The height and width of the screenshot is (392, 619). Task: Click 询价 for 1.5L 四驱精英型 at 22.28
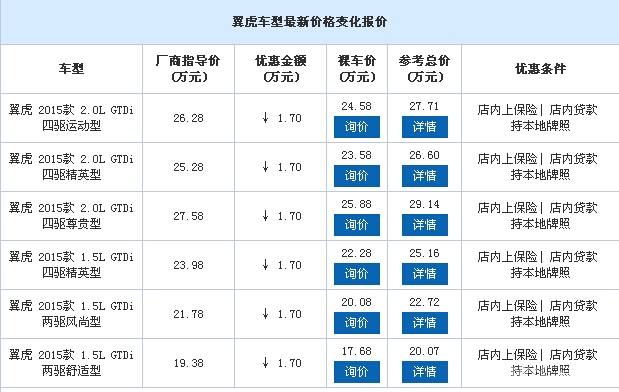click(356, 274)
